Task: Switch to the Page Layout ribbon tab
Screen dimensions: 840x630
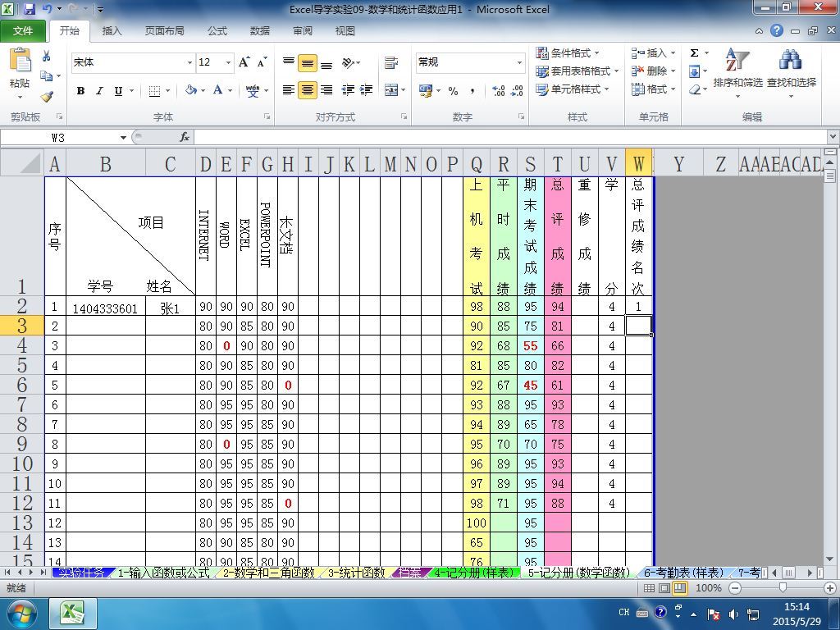Action: pyautogui.click(x=164, y=31)
